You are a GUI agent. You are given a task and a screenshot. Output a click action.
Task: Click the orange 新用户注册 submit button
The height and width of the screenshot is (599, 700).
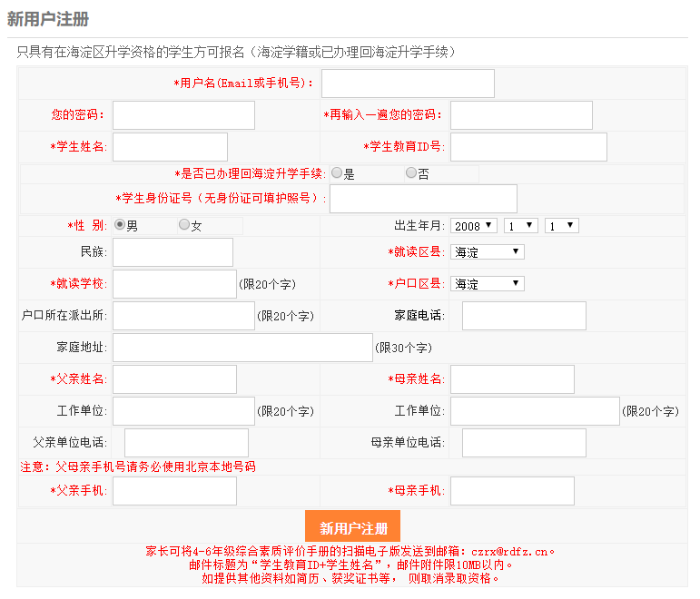(x=352, y=526)
